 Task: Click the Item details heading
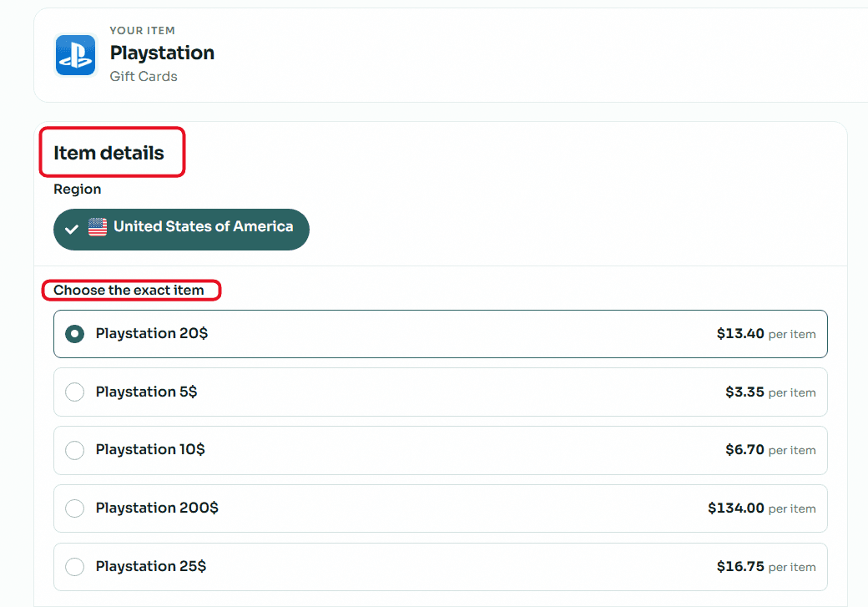tap(108, 153)
